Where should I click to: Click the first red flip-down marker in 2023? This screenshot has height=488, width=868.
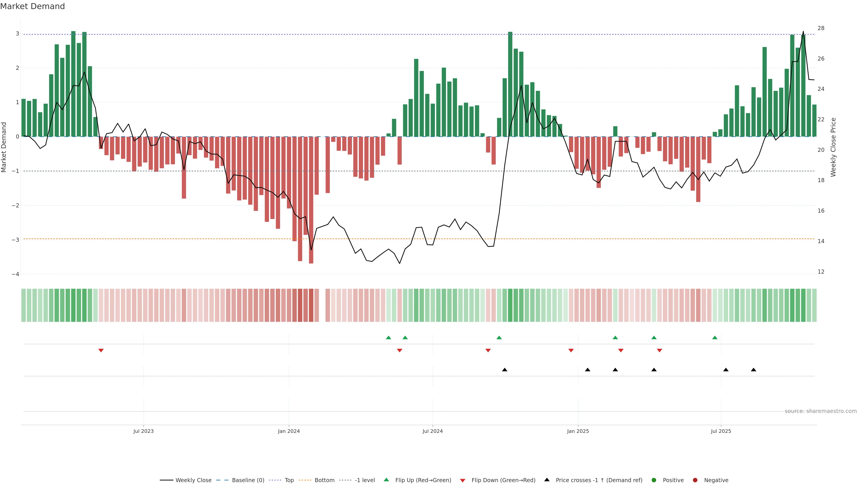tap(101, 351)
